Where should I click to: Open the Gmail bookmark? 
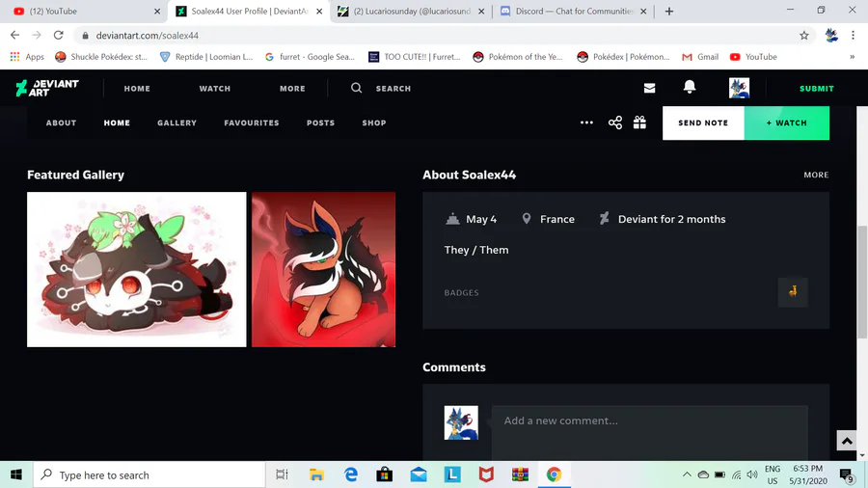700,57
